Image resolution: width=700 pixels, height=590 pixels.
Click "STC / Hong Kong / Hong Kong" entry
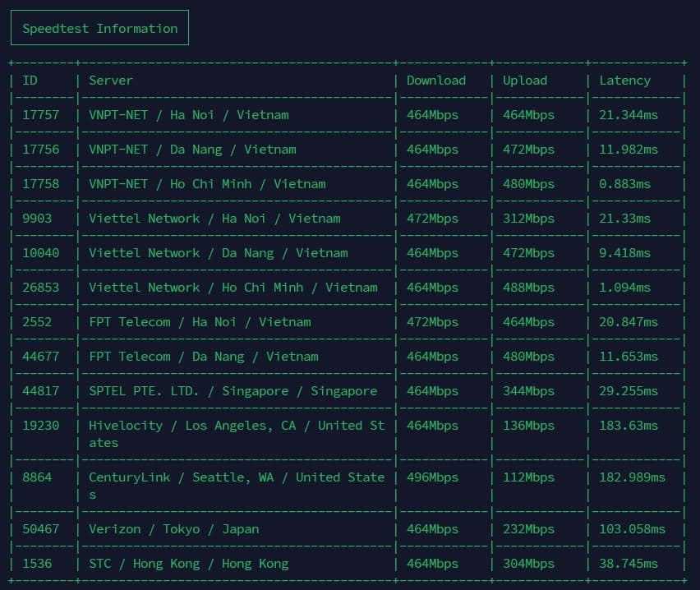click(189, 564)
